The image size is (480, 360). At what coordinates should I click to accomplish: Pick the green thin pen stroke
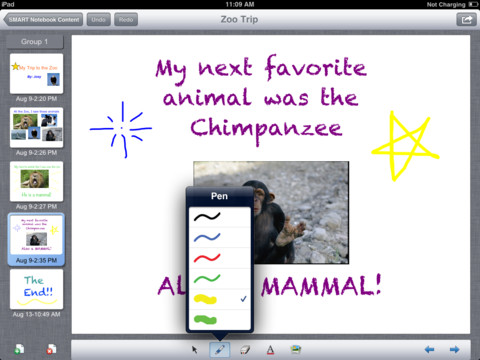tap(219, 279)
